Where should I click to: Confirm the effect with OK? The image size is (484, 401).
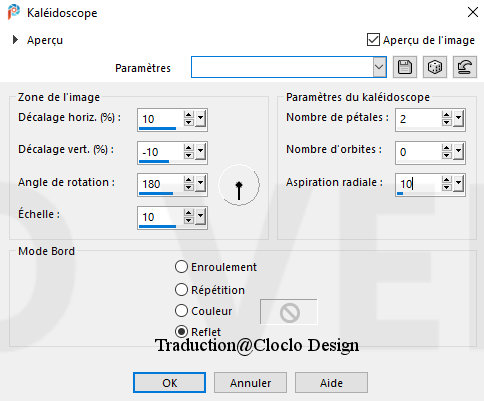coord(169,383)
